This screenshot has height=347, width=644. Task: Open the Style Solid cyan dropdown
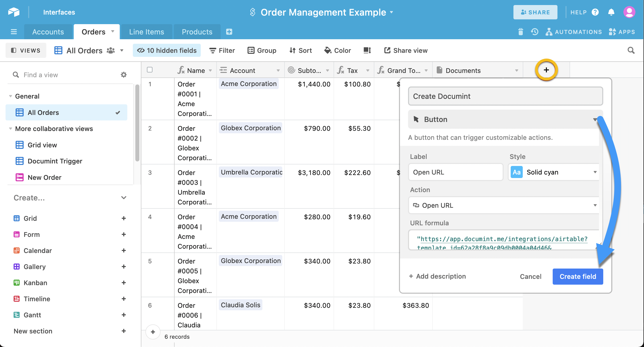tap(553, 172)
